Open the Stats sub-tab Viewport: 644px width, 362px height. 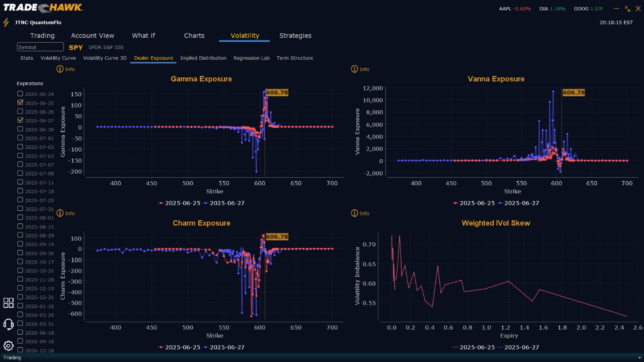pos(27,58)
